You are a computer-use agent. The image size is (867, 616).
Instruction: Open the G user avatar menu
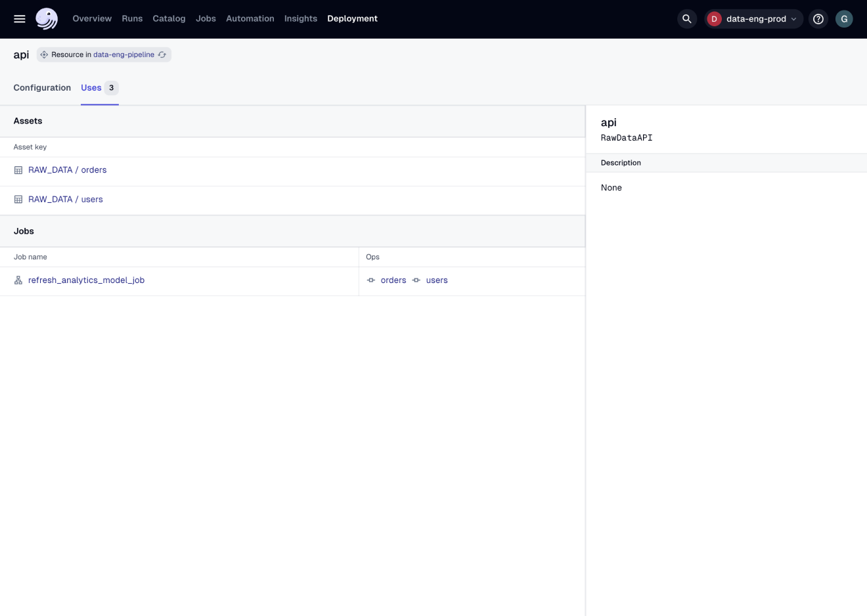(844, 18)
